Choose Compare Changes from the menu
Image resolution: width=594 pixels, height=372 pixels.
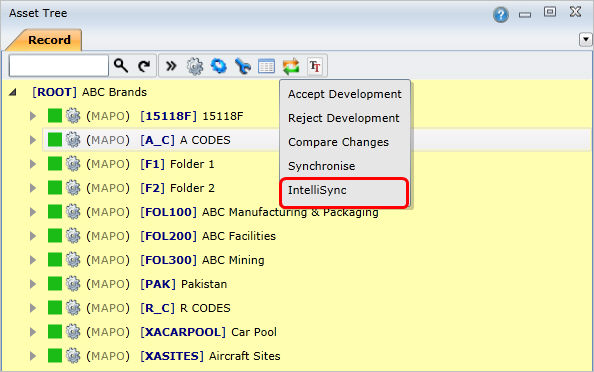[345, 142]
